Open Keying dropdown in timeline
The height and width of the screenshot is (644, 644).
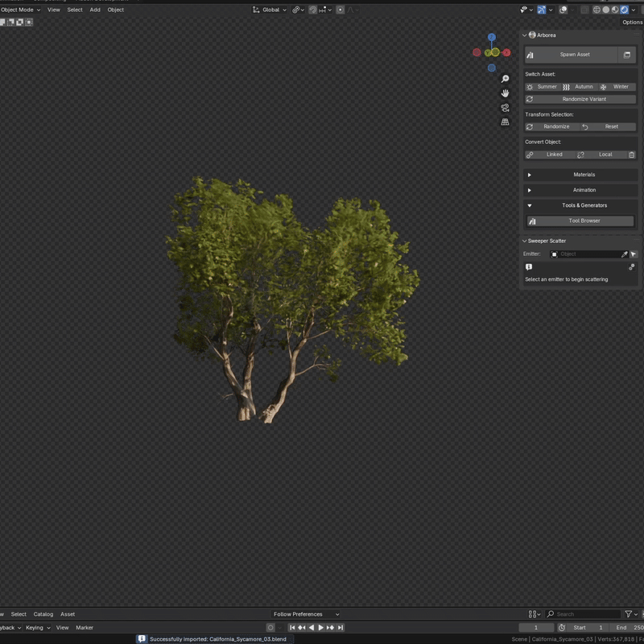point(38,628)
